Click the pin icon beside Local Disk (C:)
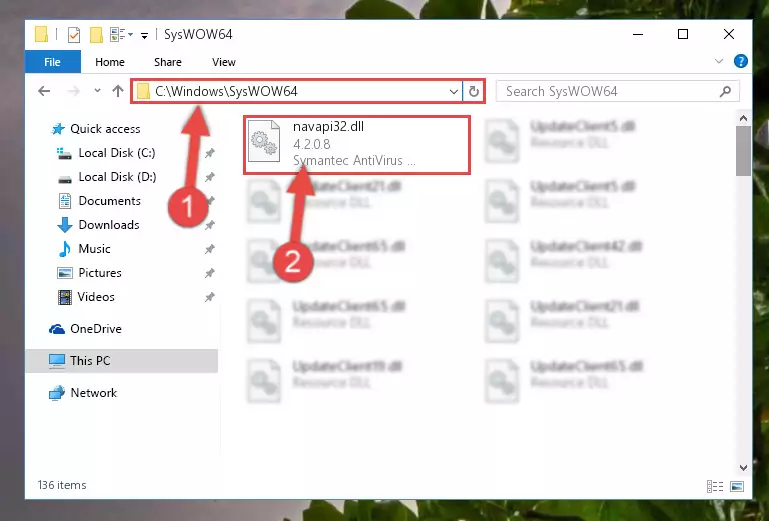769x521 pixels. point(209,153)
